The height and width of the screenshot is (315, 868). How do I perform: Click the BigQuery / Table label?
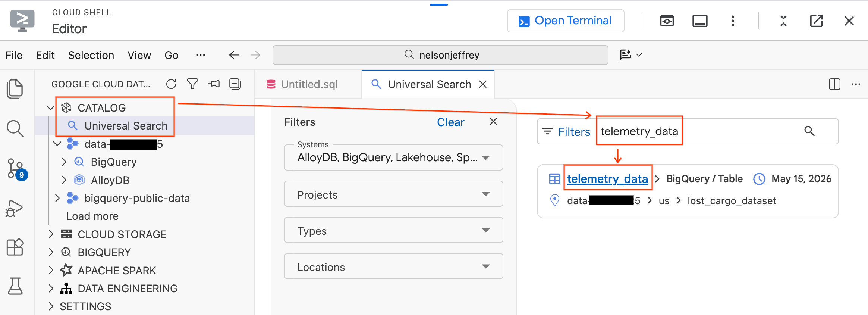[x=704, y=179]
